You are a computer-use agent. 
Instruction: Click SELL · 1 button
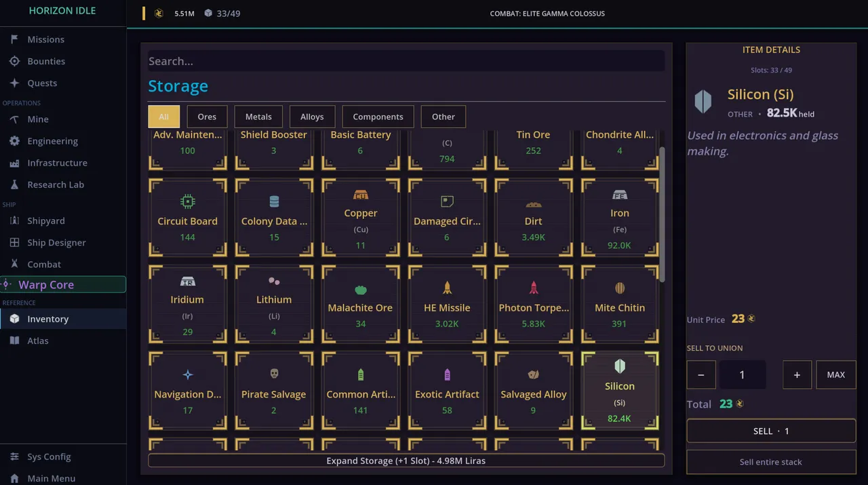pyautogui.click(x=771, y=431)
